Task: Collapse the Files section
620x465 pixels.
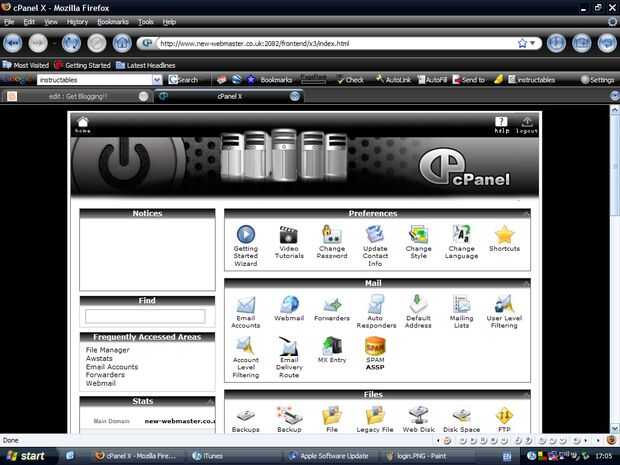Action: pyautogui.click(x=525, y=395)
